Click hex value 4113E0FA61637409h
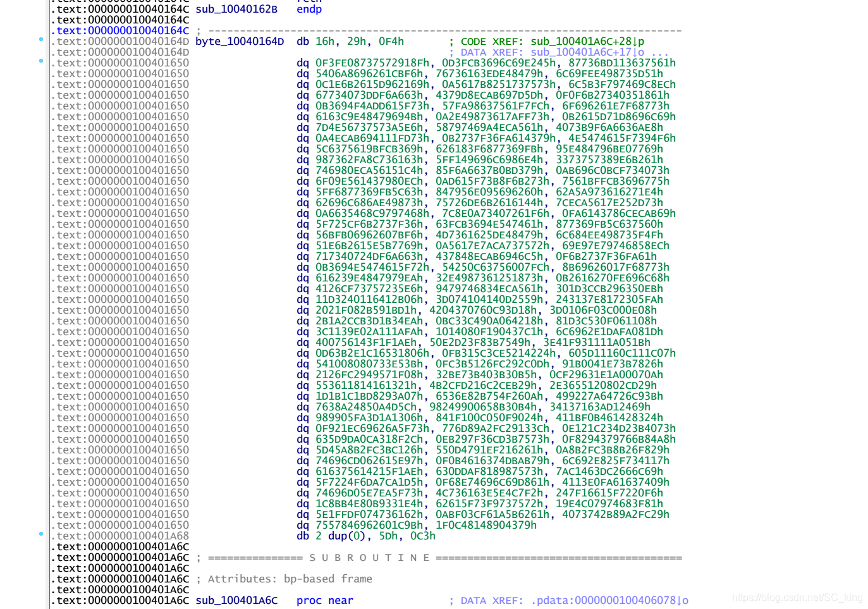The height and width of the screenshot is (609, 868). [x=616, y=482]
